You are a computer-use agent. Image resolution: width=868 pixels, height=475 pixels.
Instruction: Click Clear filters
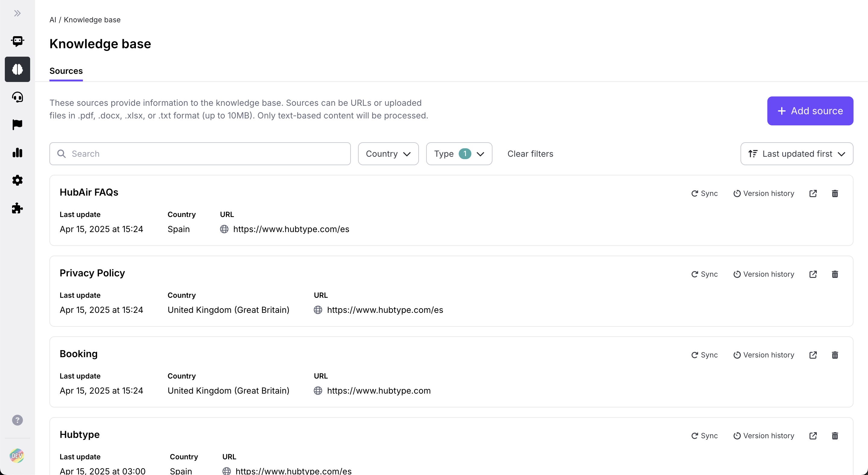point(530,154)
